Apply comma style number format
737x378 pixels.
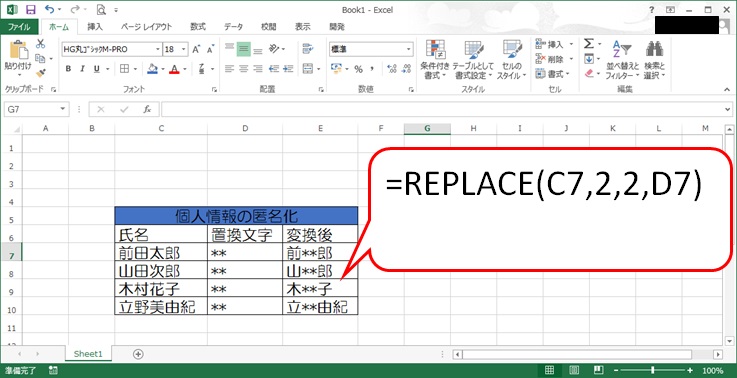(372, 69)
